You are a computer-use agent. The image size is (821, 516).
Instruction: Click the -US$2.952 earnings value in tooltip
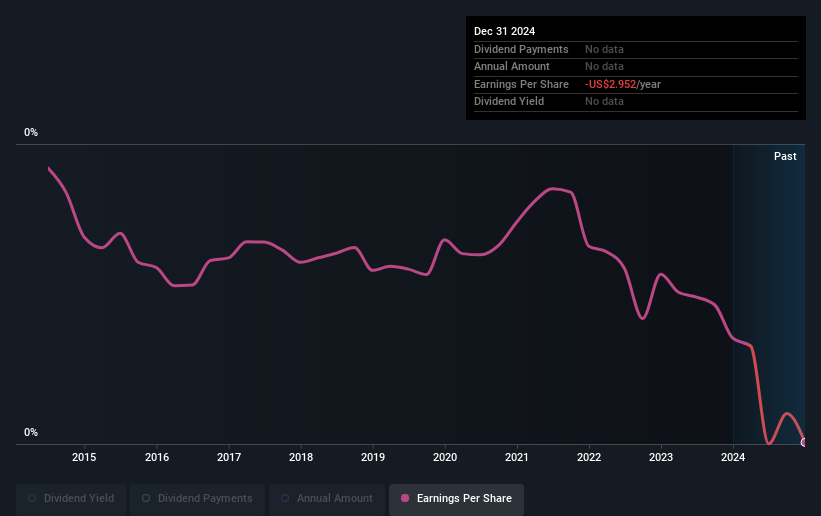point(610,84)
